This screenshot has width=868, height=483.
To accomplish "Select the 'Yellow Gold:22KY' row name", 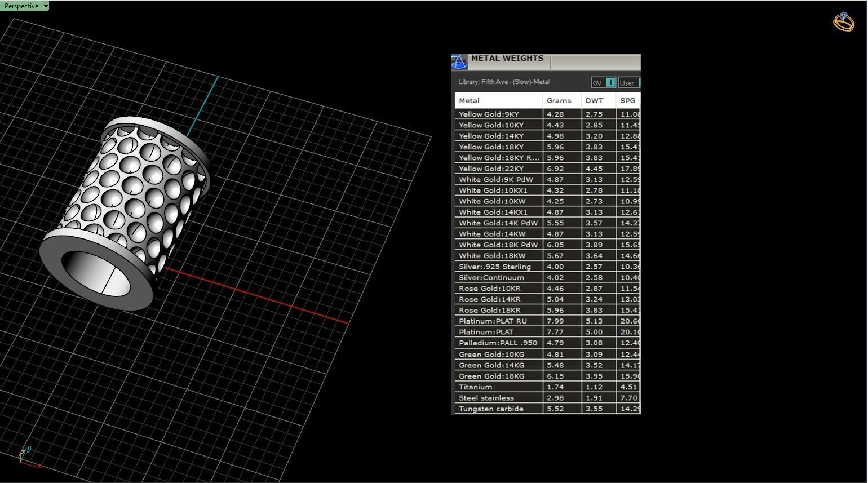I will click(491, 169).
